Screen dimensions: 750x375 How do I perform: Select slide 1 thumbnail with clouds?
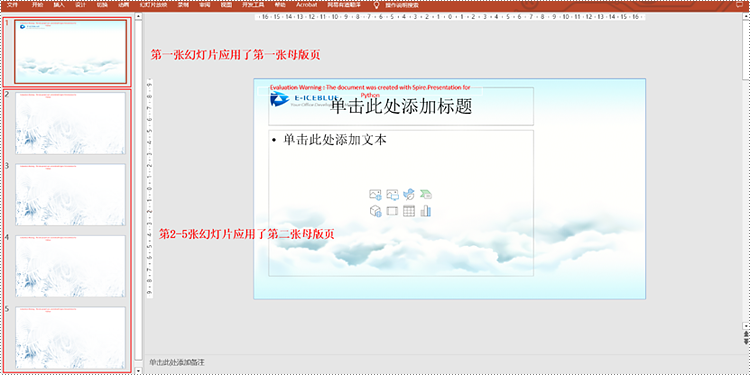(x=70, y=52)
